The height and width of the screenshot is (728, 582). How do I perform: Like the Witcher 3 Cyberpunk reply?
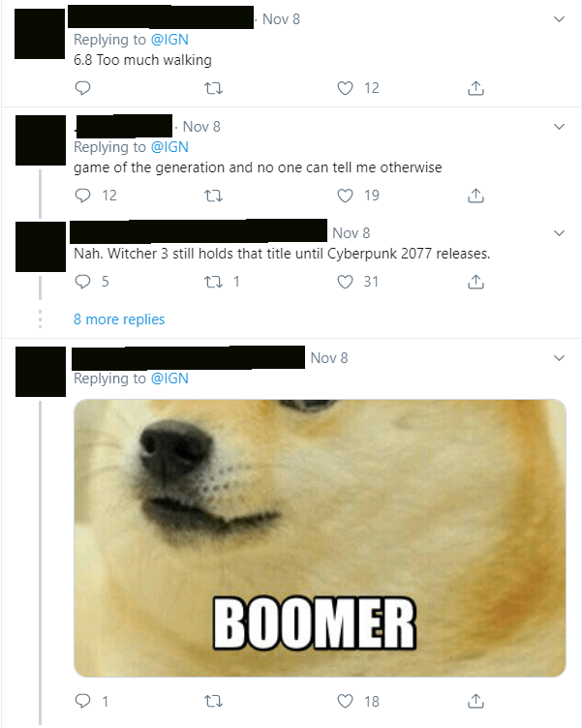(345, 282)
